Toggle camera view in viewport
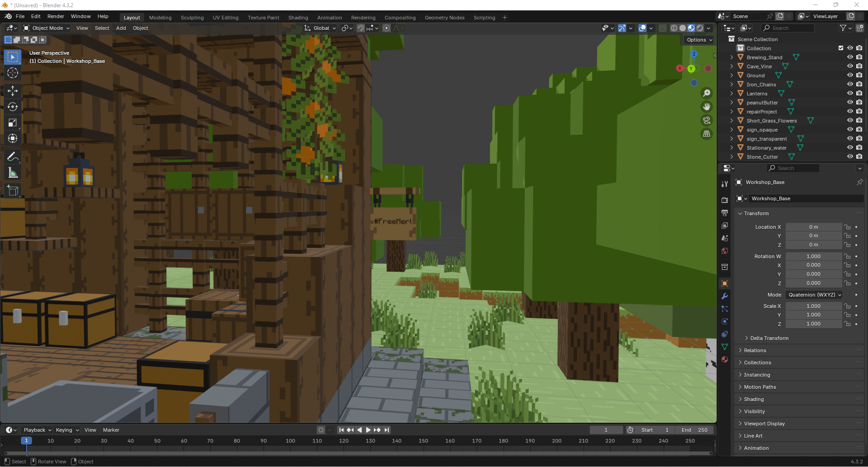This screenshot has height=467, width=868. (x=706, y=120)
